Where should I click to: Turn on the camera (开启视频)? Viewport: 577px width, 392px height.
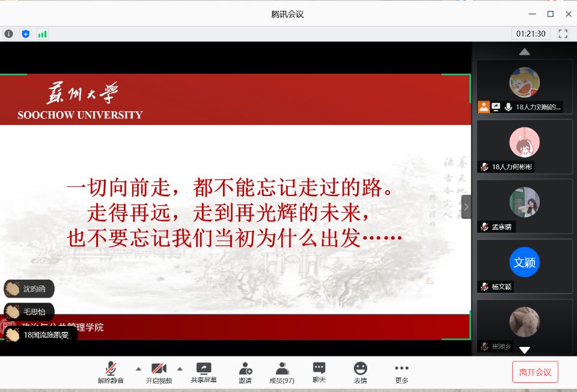[x=159, y=372]
